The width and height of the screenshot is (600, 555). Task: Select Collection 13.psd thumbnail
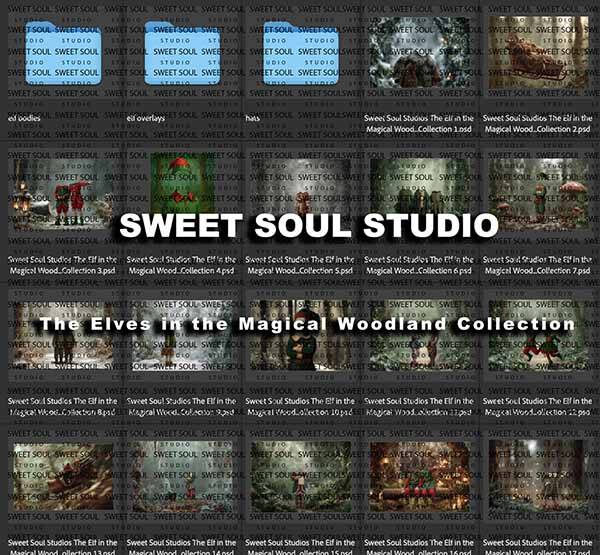(63, 477)
